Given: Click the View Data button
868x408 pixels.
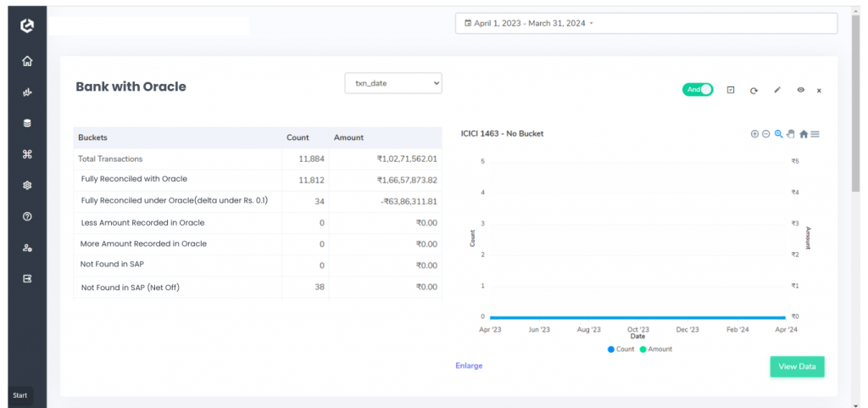Looking at the screenshot, I should 797,366.
